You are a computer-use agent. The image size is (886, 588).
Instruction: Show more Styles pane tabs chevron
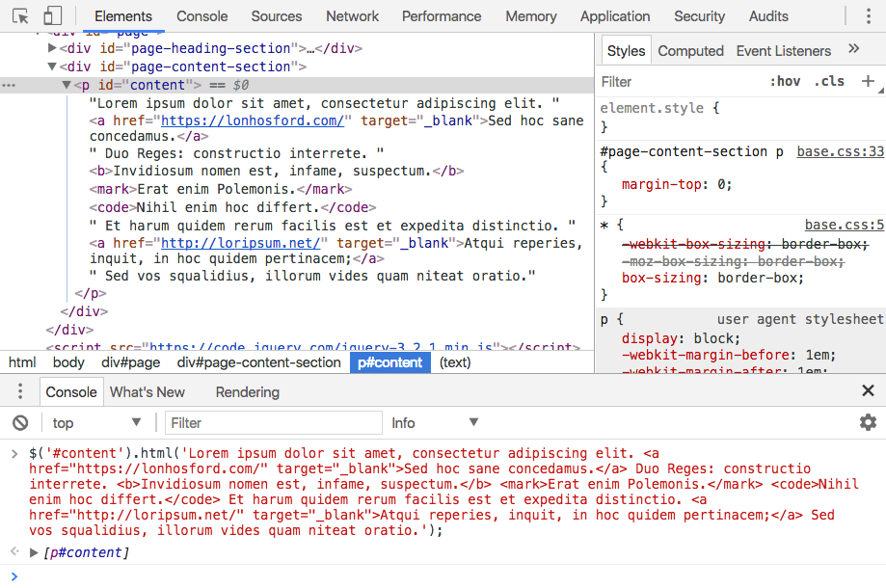click(x=854, y=49)
